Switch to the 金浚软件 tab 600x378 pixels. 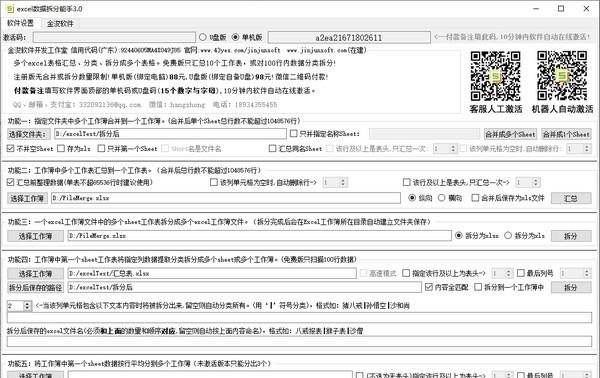[x=60, y=24]
